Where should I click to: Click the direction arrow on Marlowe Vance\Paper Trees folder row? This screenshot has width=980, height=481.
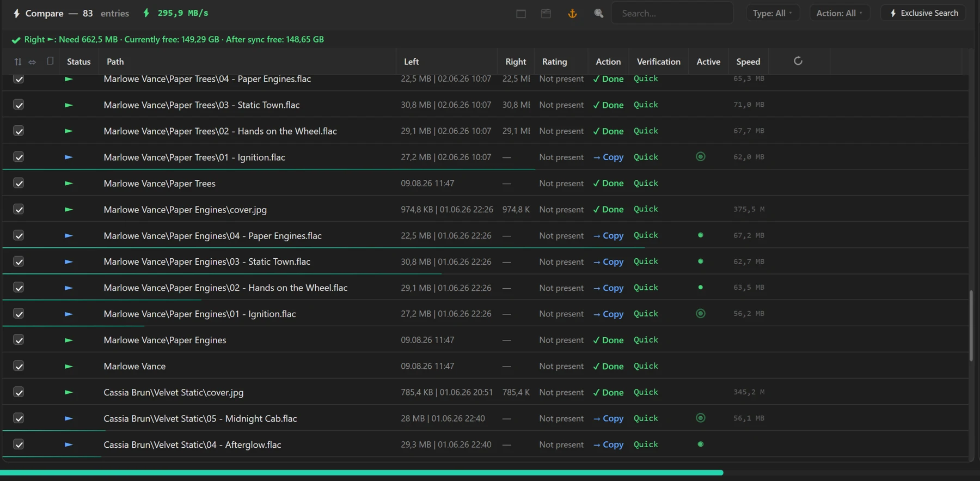tap(69, 184)
